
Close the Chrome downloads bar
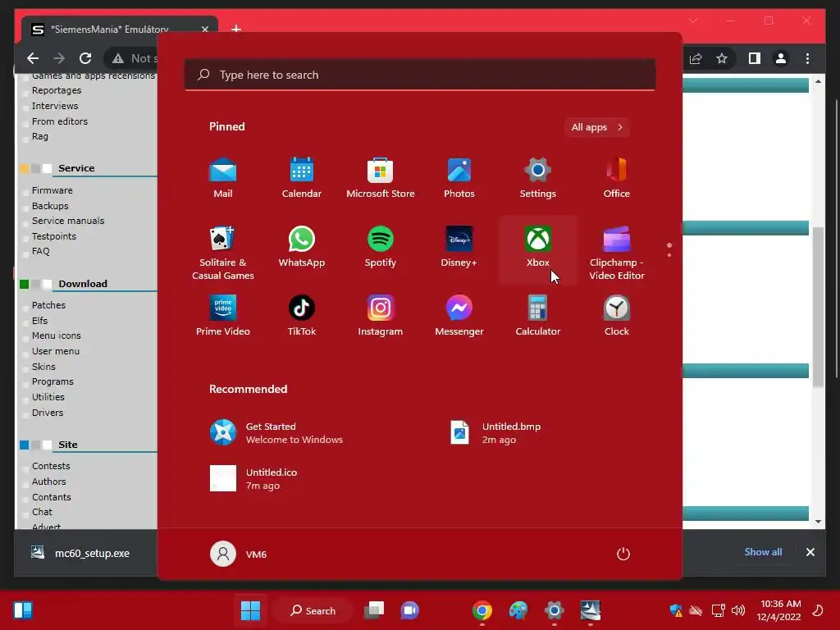click(x=810, y=552)
